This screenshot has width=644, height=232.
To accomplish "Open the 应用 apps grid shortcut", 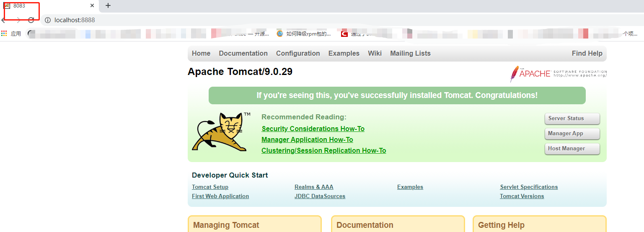I will point(11,34).
